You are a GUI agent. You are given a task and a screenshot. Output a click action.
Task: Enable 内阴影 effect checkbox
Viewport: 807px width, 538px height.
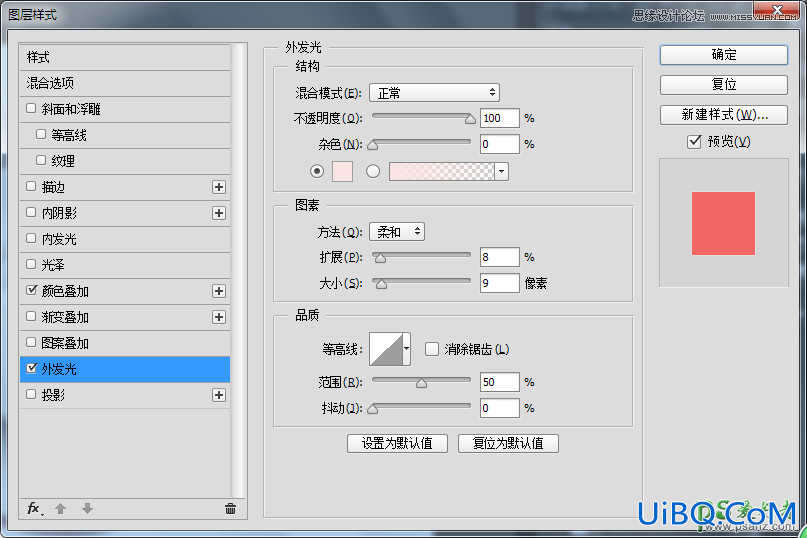pyautogui.click(x=31, y=212)
